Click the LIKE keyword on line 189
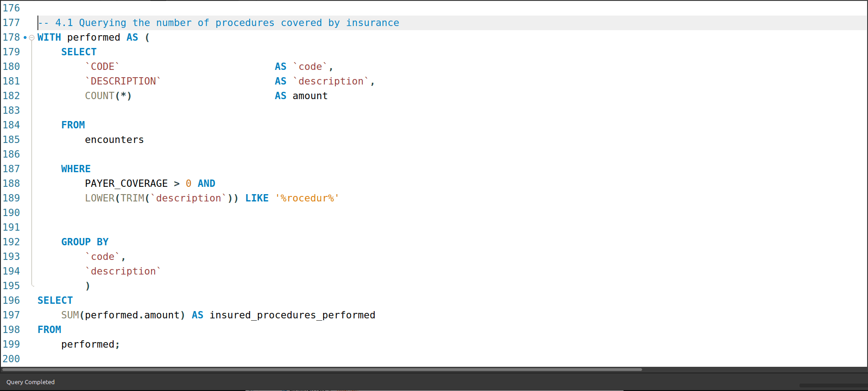The height and width of the screenshot is (391, 868). point(256,198)
